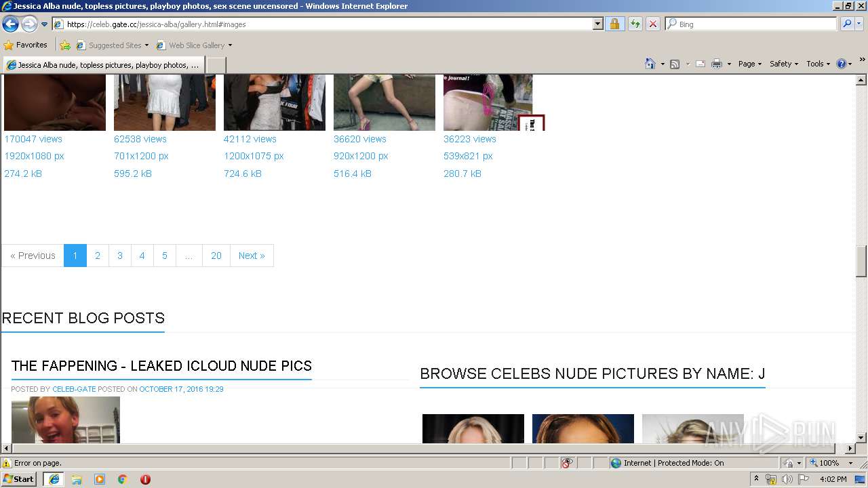Screen dimensions: 868x488
Task: Click the 'Error on page' warning icon
Action: coord(7,463)
